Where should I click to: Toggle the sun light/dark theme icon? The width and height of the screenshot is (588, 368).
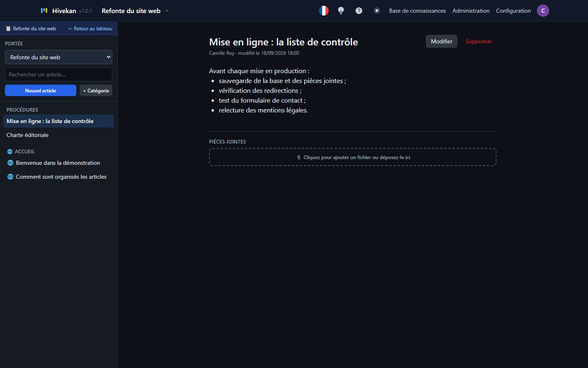pyautogui.click(x=377, y=11)
